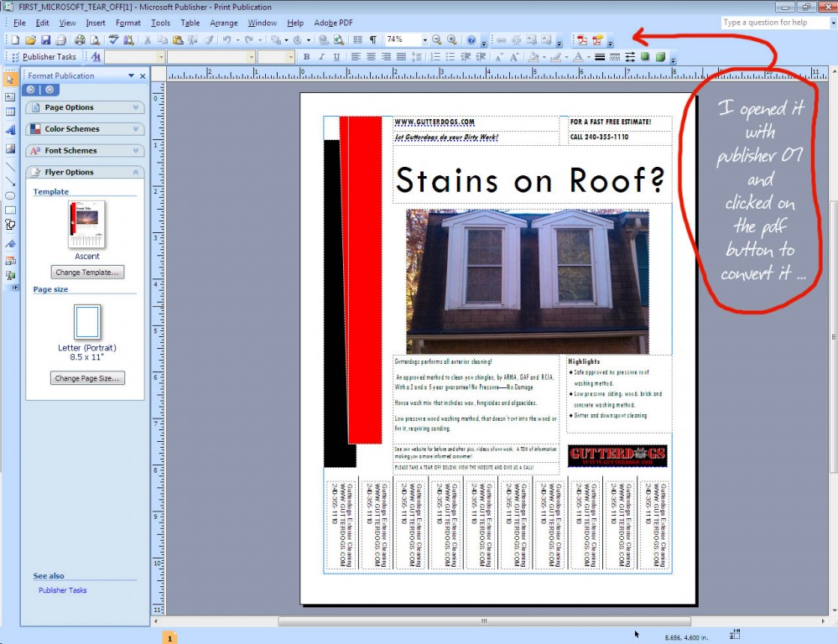Click the first Adobe PDF convert icon
The width and height of the screenshot is (838, 644).
click(x=581, y=39)
